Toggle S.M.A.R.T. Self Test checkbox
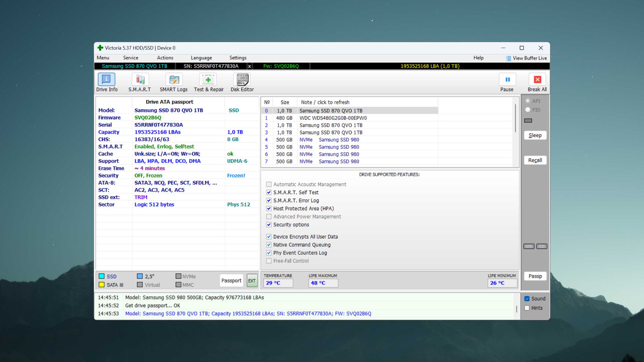 tap(269, 192)
